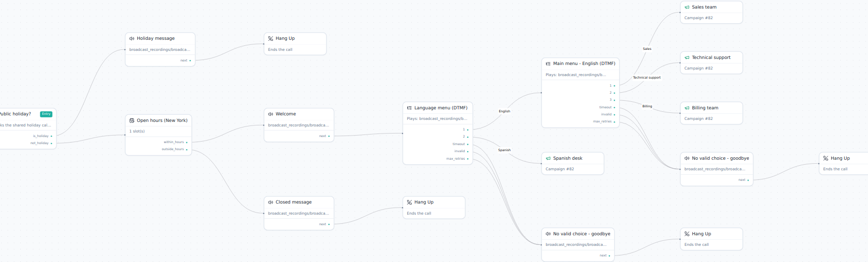Select the Spanish desk node title

[x=568, y=158]
